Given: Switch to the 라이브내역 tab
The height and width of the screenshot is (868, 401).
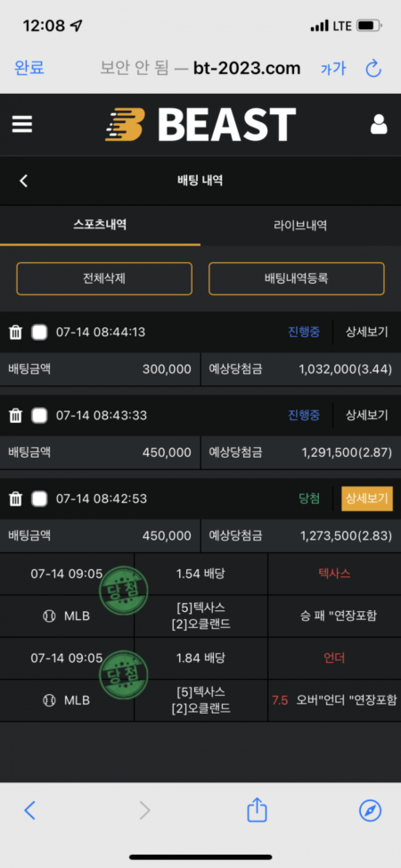Looking at the screenshot, I should [x=300, y=226].
